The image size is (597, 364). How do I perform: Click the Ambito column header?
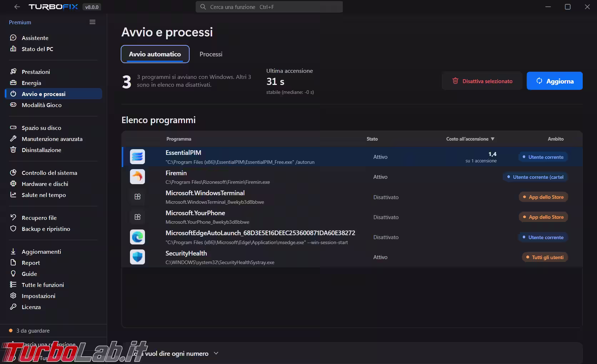556,139
